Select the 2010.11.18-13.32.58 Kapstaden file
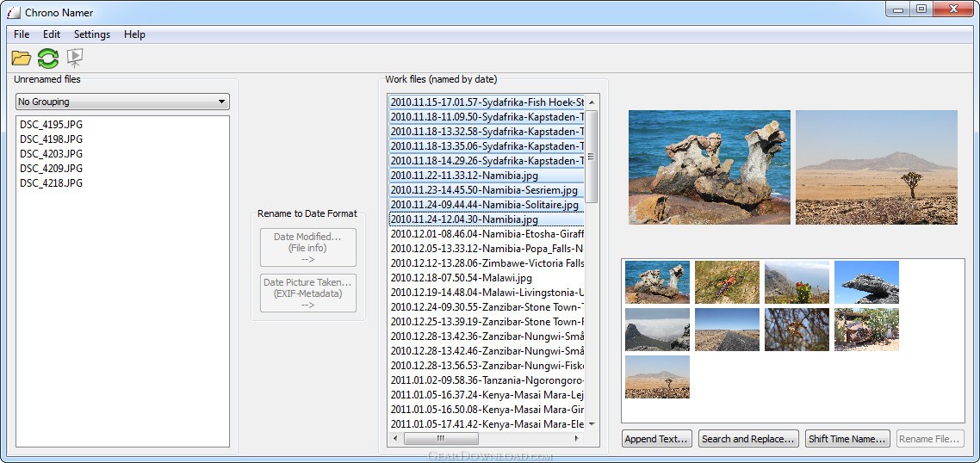The width and height of the screenshot is (980, 463). pyautogui.click(x=487, y=131)
